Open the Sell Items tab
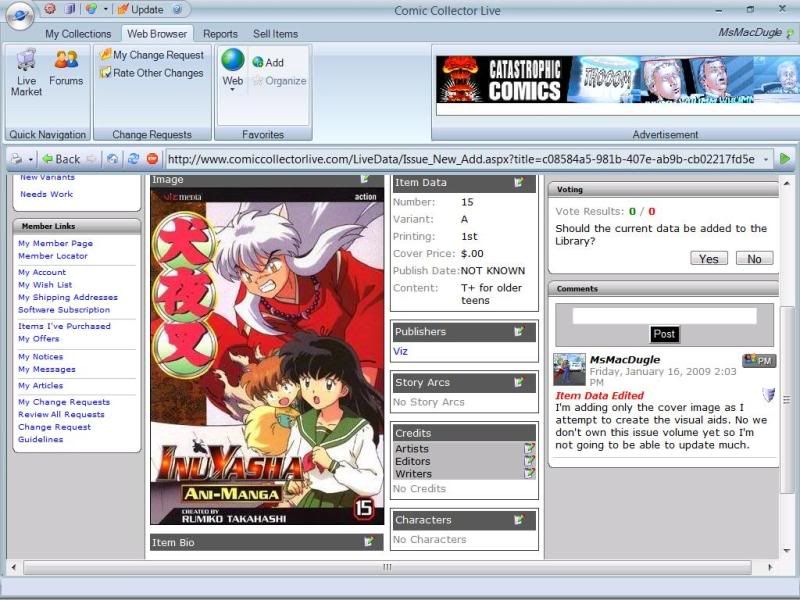This screenshot has height=600, width=800. pyautogui.click(x=276, y=34)
